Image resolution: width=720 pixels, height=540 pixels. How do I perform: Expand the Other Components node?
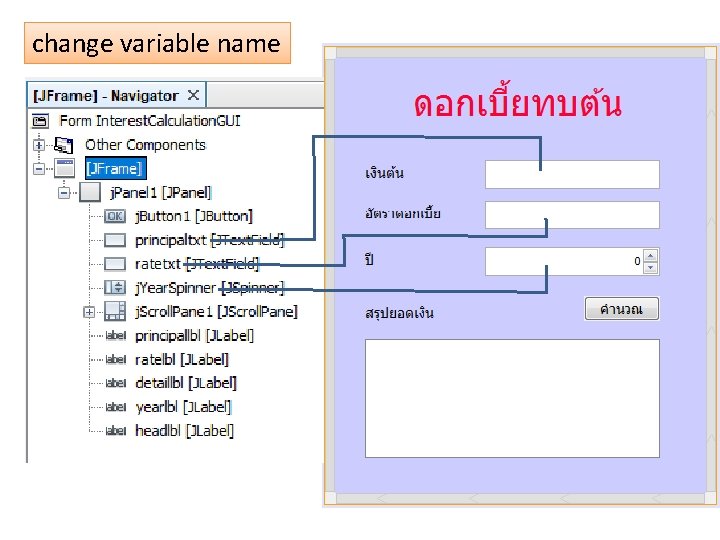[x=39, y=145]
